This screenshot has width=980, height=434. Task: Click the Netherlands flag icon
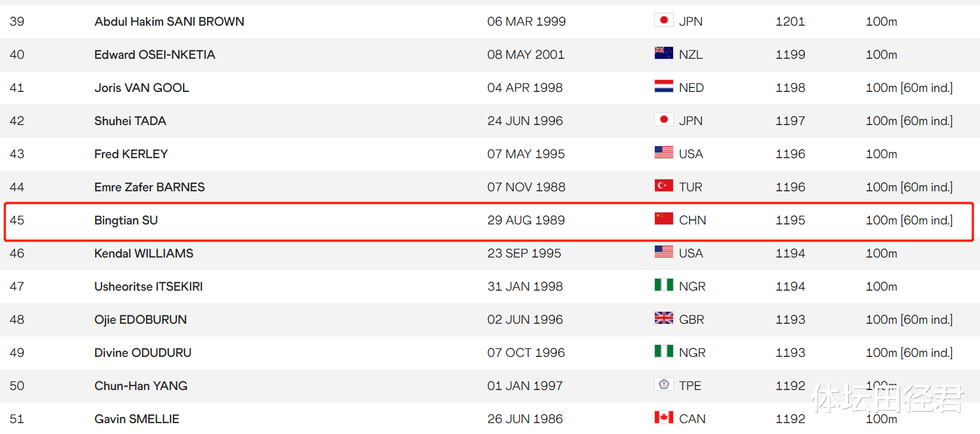pyautogui.click(x=663, y=86)
